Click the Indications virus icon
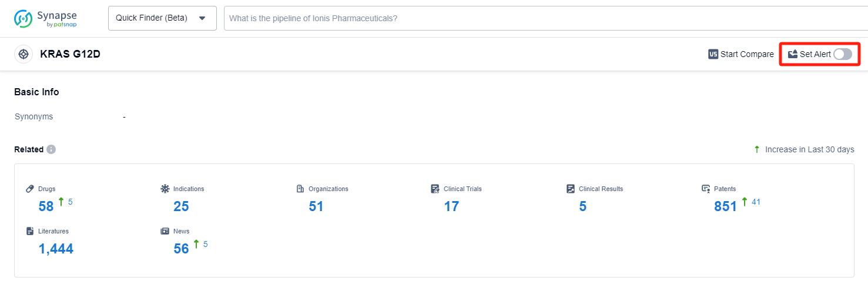Viewport: 868px width, 284px height. coord(165,189)
